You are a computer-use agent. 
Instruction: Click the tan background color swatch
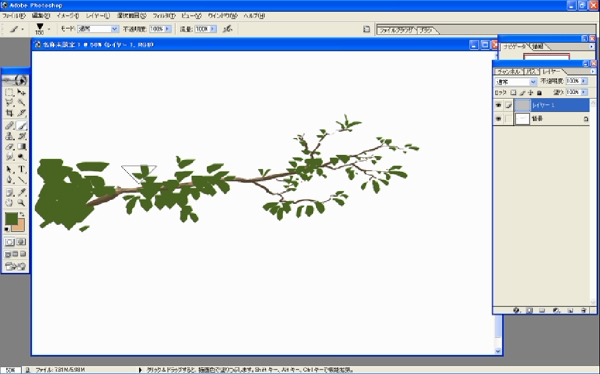coord(20,227)
